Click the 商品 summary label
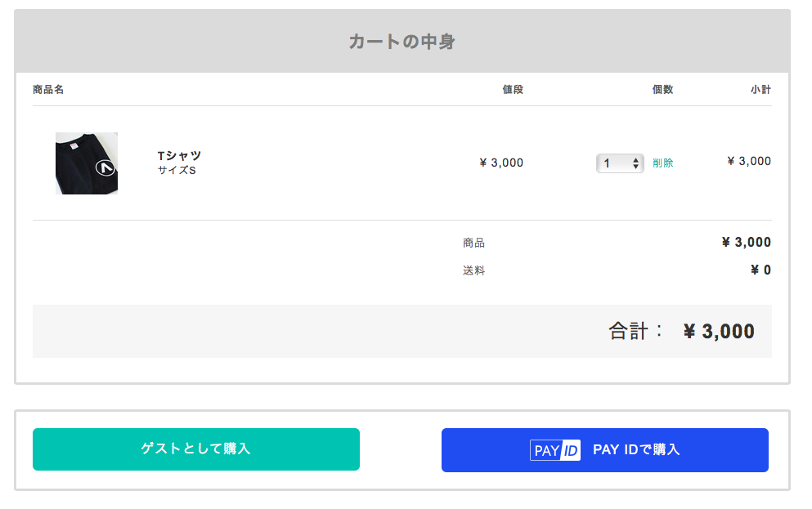Viewport: 812px width, 509px height. [473, 243]
